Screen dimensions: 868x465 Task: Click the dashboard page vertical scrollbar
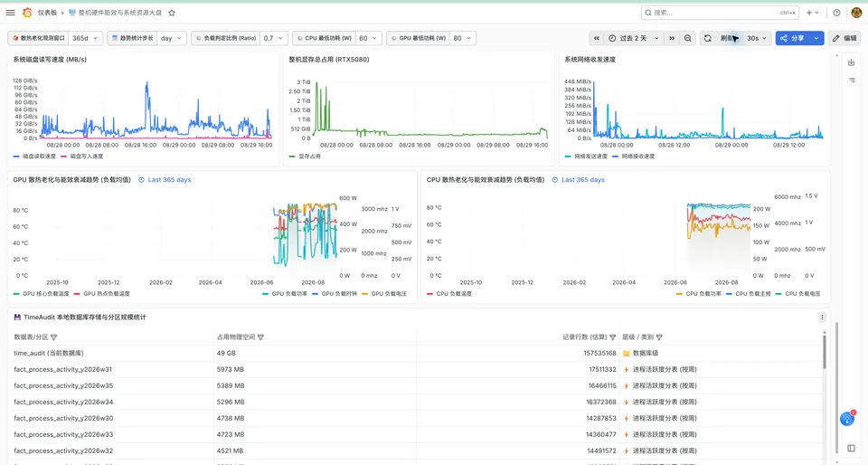pos(835,387)
